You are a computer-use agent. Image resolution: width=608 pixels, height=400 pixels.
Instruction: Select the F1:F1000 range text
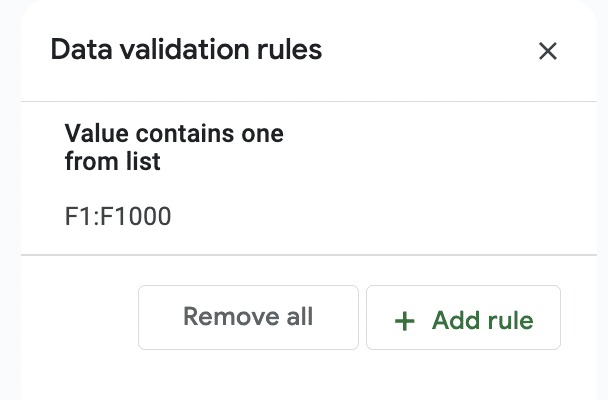118,216
